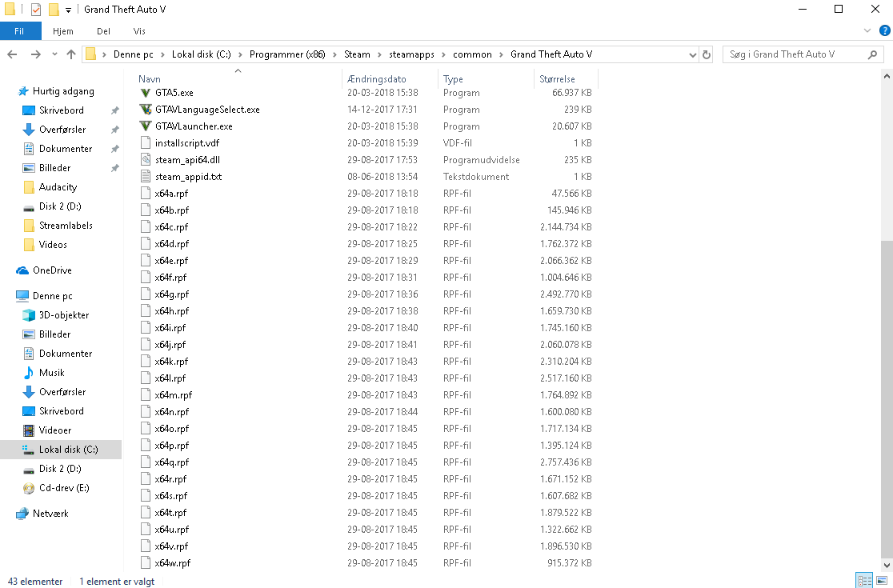This screenshot has width=893, height=588.
Task: Click the scroll down arrow
Action: [x=887, y=566]
